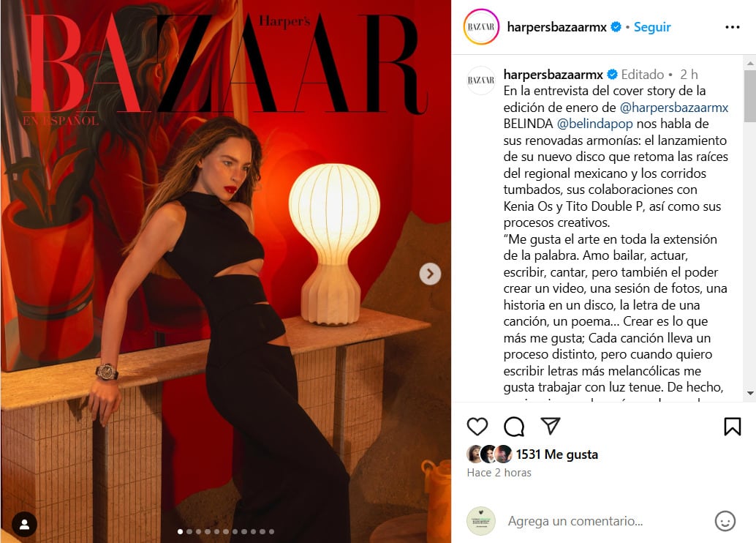Open harpersbazaarmx story ring avatar
This screenshot has height=543, width=756.
pos(481,27)
